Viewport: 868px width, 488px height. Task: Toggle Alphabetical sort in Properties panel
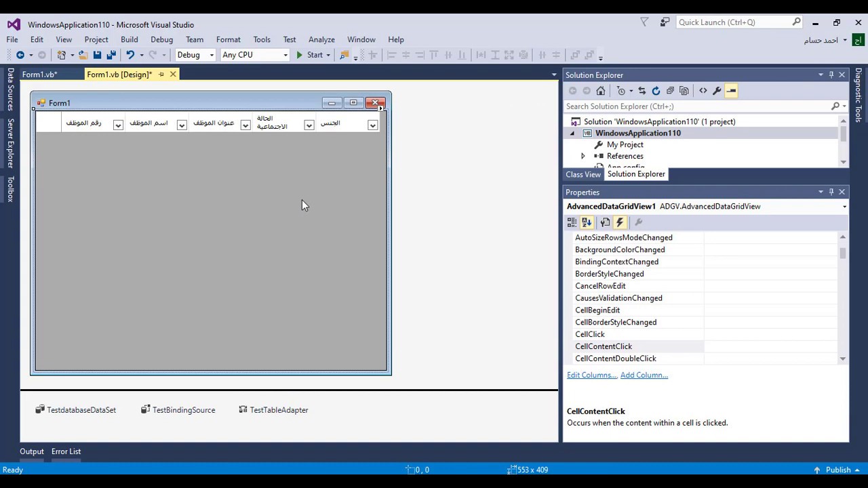(x=587, y=222)
